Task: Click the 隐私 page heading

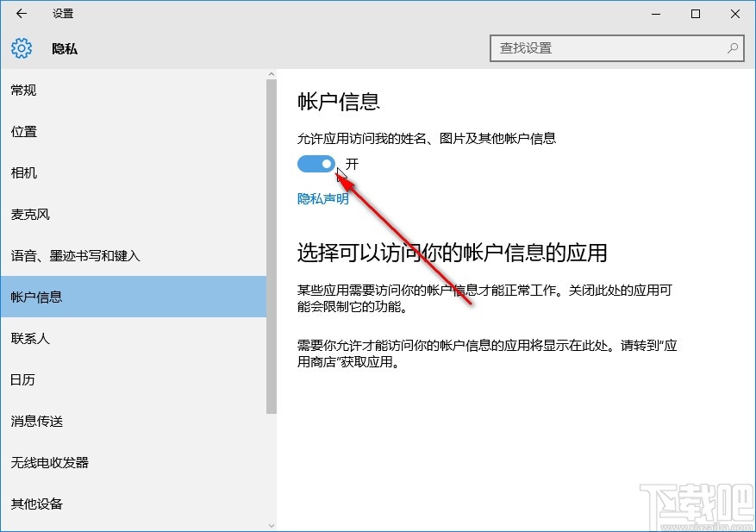Action: (66, 49)
